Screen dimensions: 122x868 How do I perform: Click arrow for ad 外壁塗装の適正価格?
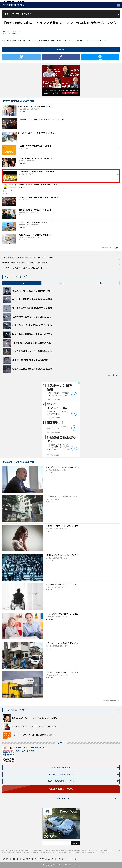pyautogui.click(x=74, y=448)
